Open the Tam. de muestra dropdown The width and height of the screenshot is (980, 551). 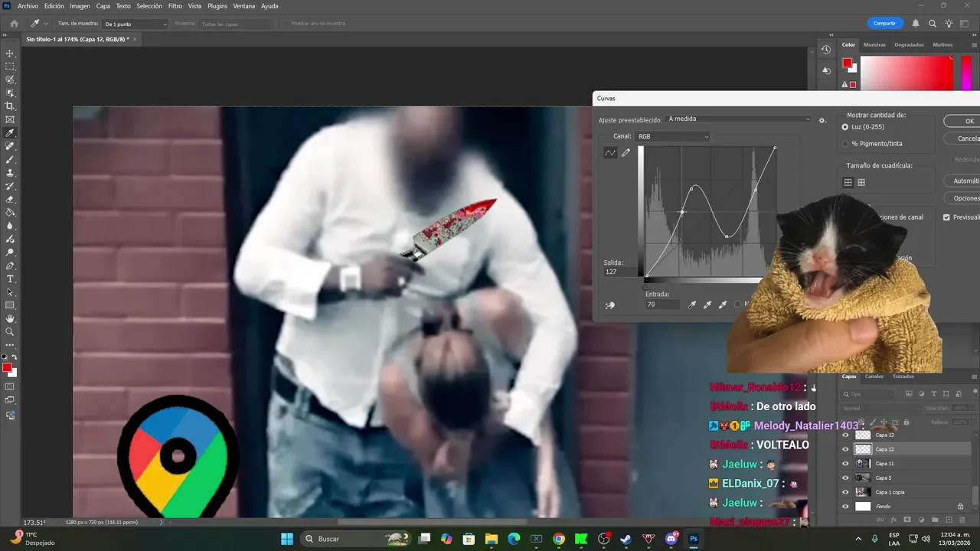(135, 24)
